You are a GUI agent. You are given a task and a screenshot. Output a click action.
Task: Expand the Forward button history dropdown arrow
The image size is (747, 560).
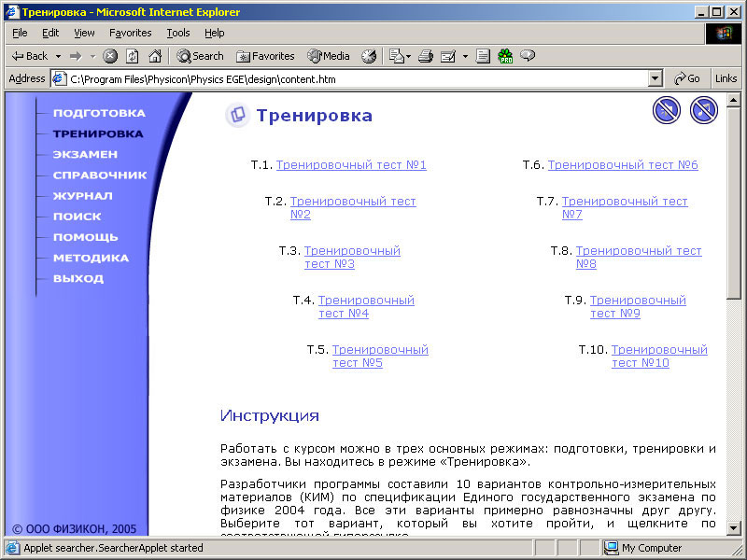92,56
